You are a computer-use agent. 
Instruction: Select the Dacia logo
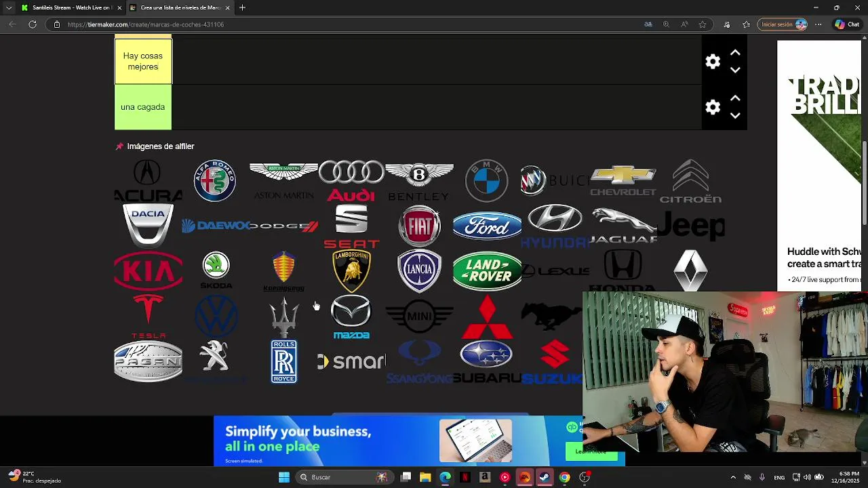(x=148, y=225)
